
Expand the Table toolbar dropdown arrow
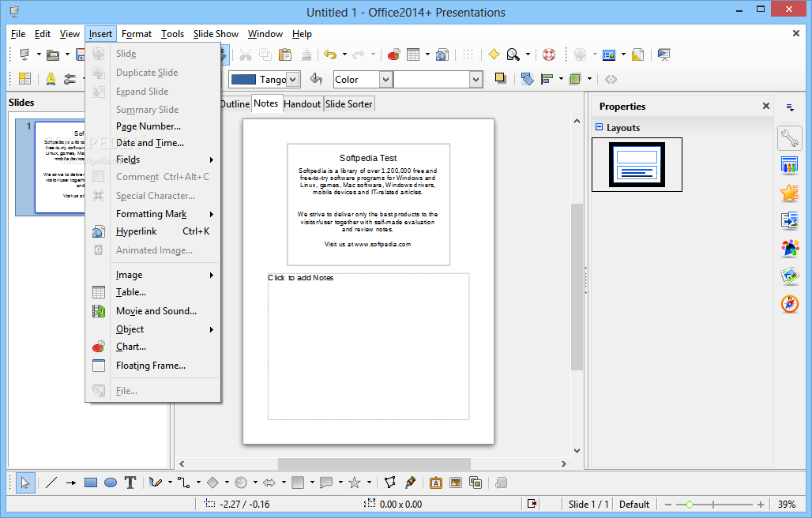[x=427, y=54]
